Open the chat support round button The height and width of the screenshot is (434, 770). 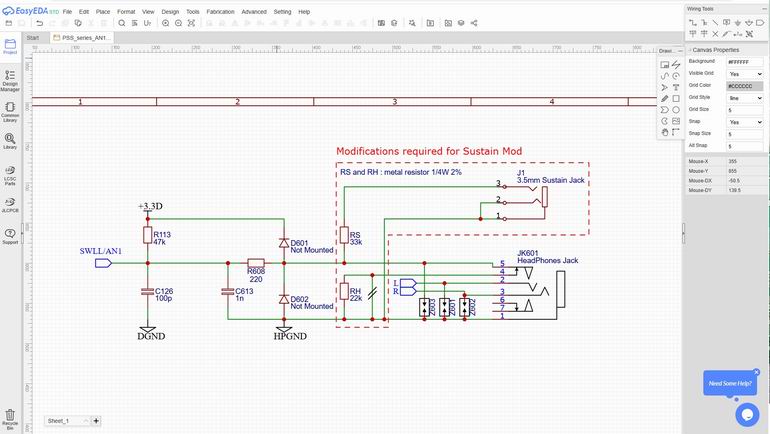(747, 414)
